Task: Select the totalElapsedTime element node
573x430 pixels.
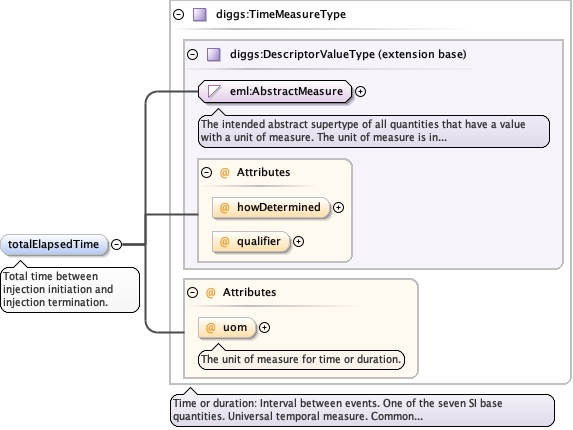Action: 54,244
